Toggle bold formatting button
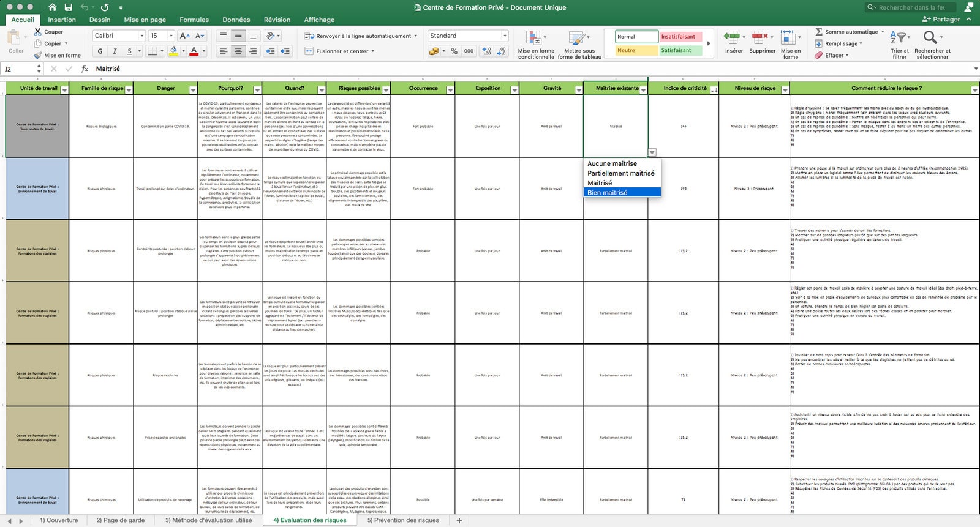The height and width of the screenshot is (527, 980). tap(100, 51)
